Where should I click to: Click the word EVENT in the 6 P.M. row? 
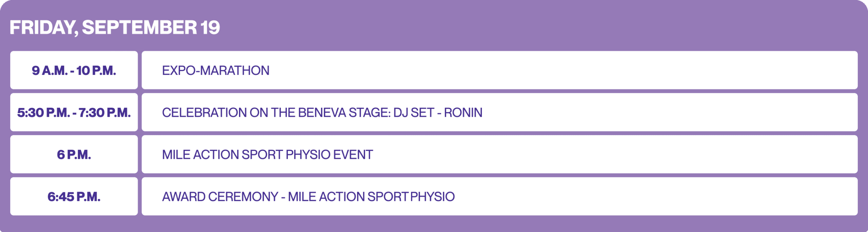coord(353,154)
